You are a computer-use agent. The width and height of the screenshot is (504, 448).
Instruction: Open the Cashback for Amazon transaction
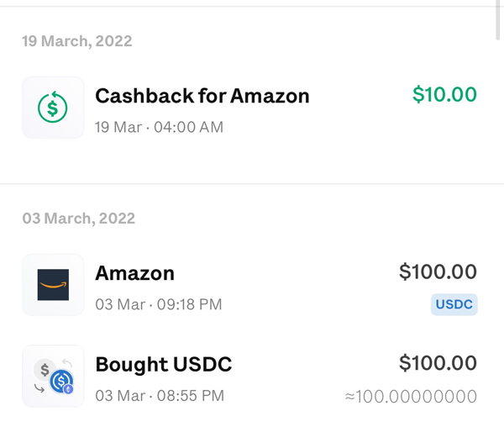(249, 108)
